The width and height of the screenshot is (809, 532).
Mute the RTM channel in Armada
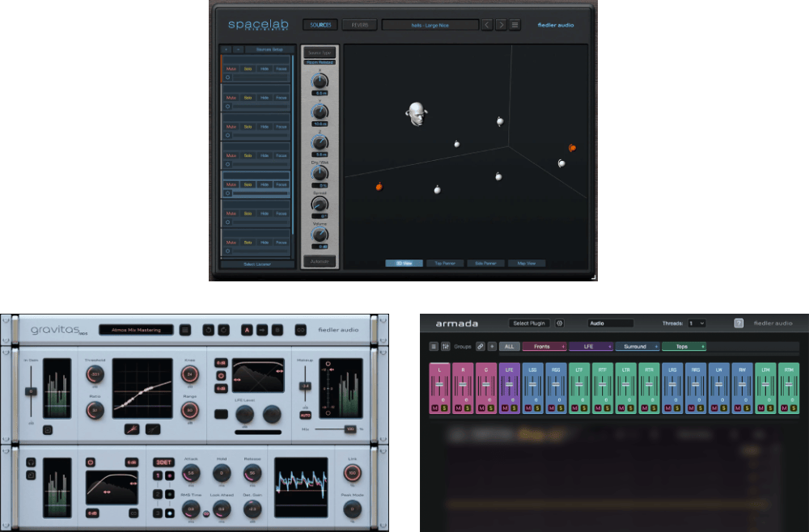[x=784, y=407]
